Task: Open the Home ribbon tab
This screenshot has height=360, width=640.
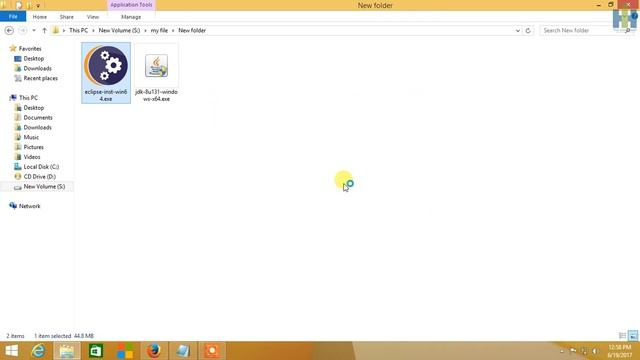Action: pyautogui.click(x=40, y=17)
